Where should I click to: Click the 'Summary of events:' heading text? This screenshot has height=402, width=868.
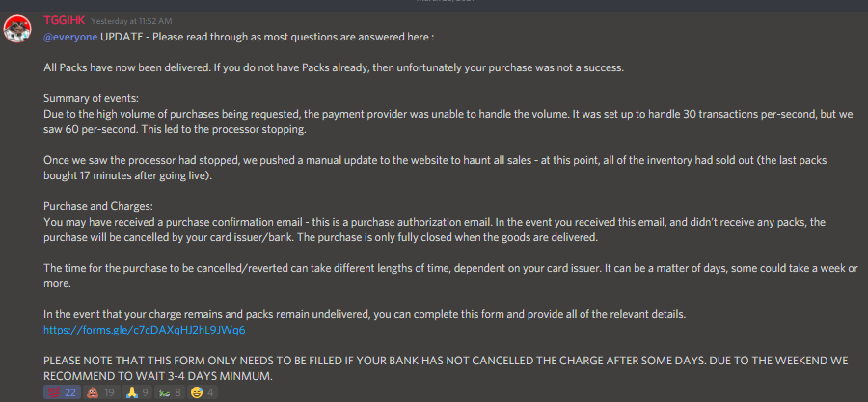[92, 99]
